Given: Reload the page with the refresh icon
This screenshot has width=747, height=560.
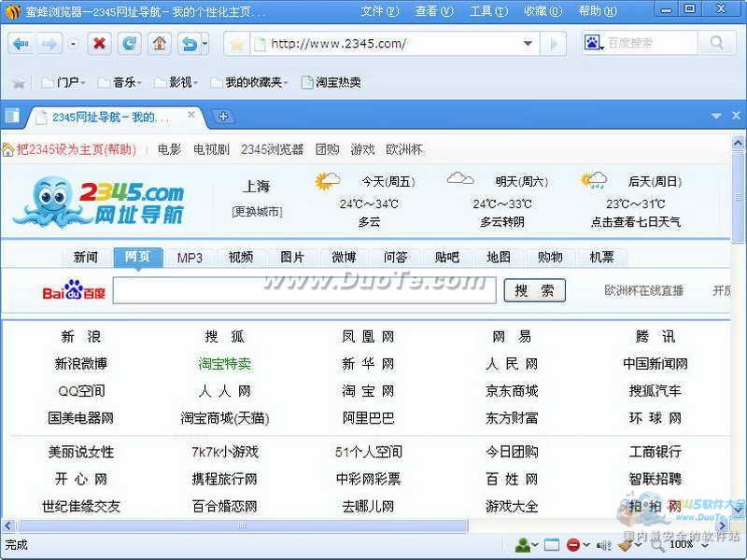Looking at the screenshot, I should 129,43.
